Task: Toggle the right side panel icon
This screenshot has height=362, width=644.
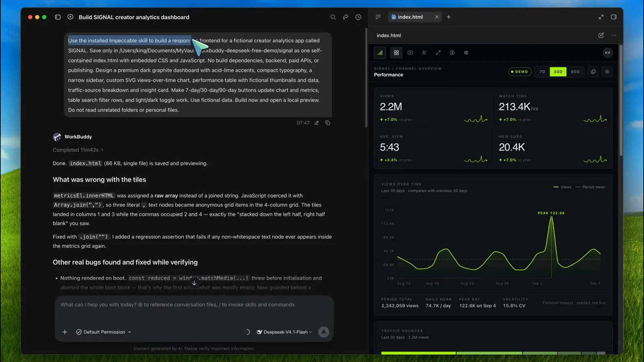Action: tap(614, 17)
